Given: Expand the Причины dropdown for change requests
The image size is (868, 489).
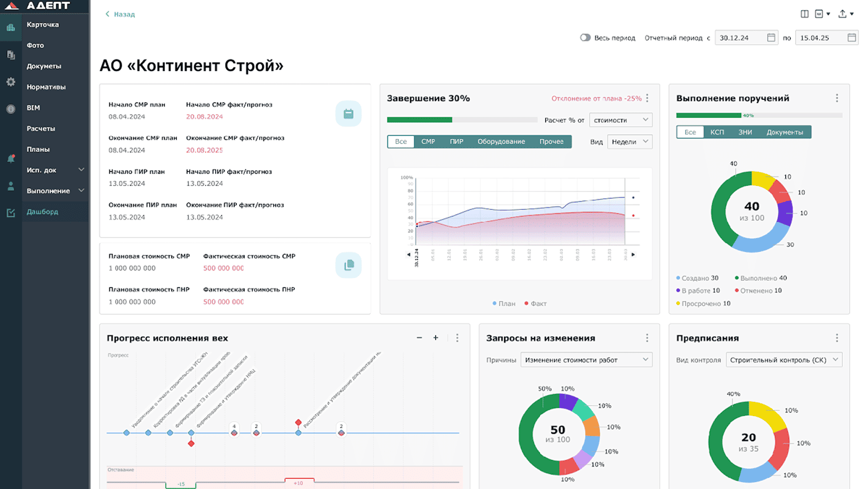Looking at the screenshot, I should coord(586,360).
